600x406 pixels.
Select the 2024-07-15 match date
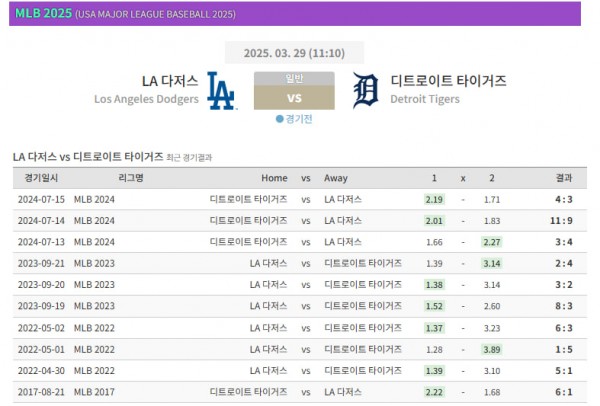click(x=40, y=200)
